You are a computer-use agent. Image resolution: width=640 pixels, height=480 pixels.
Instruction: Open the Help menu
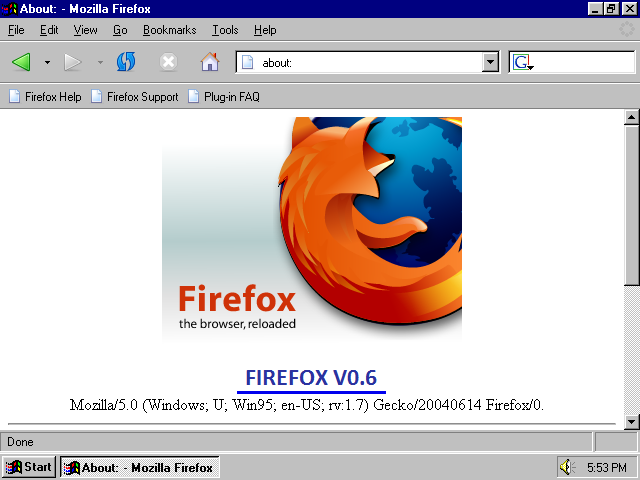[265, 30]
